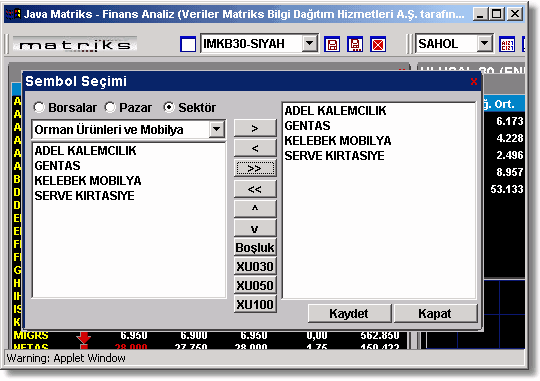
Task: Open the SAHOL symbol dropdown
Action: [x=485, y=44]
